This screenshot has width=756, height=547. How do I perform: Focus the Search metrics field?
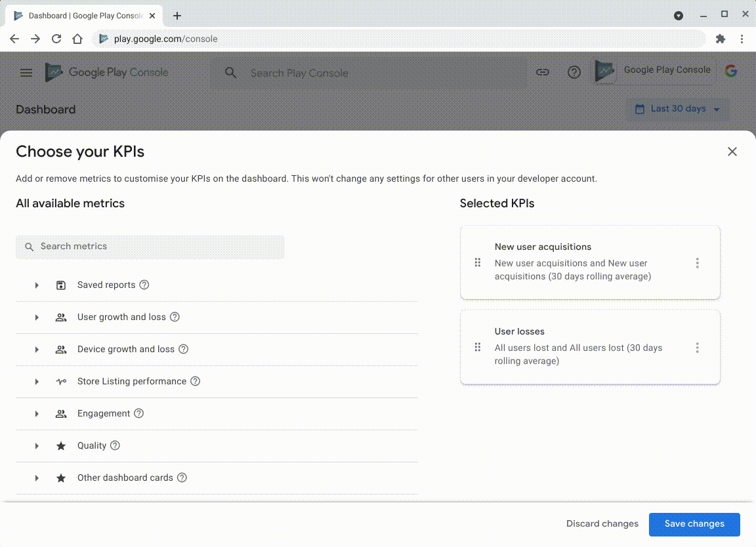click(x=150, y=247)
